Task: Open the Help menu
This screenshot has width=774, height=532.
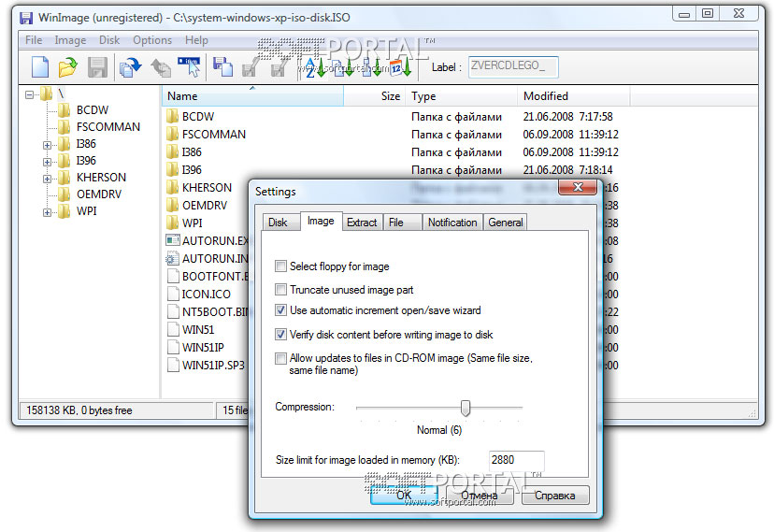Action: click(x=196, y=40)
